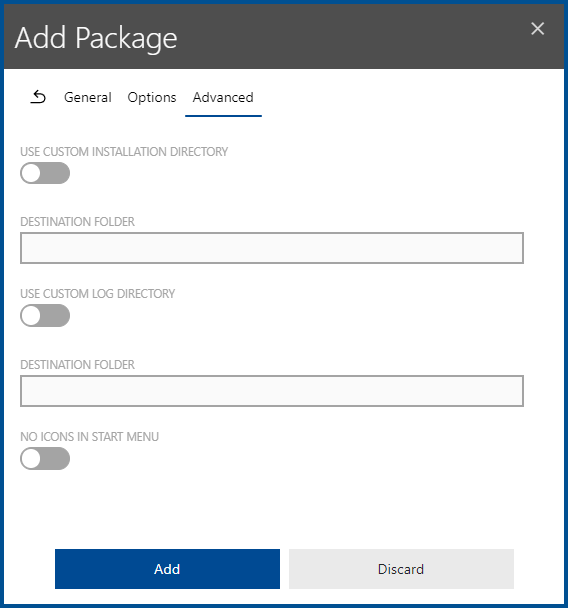Screen dimensions: 568x608
Task: Focus the installation Destination Folder field
Action: [272, 248]
